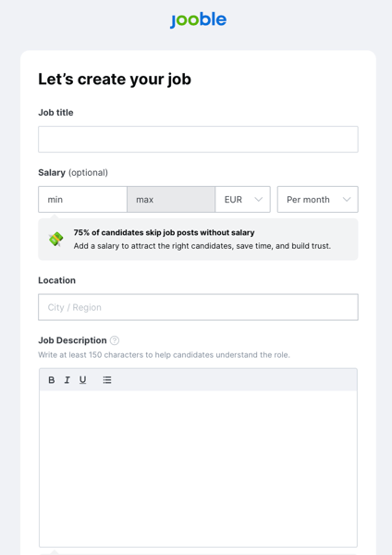Click the "75% of candidates skip" tip text
Image resolution: width=392 pixels, height=555 pixels.
click(165, 232)
